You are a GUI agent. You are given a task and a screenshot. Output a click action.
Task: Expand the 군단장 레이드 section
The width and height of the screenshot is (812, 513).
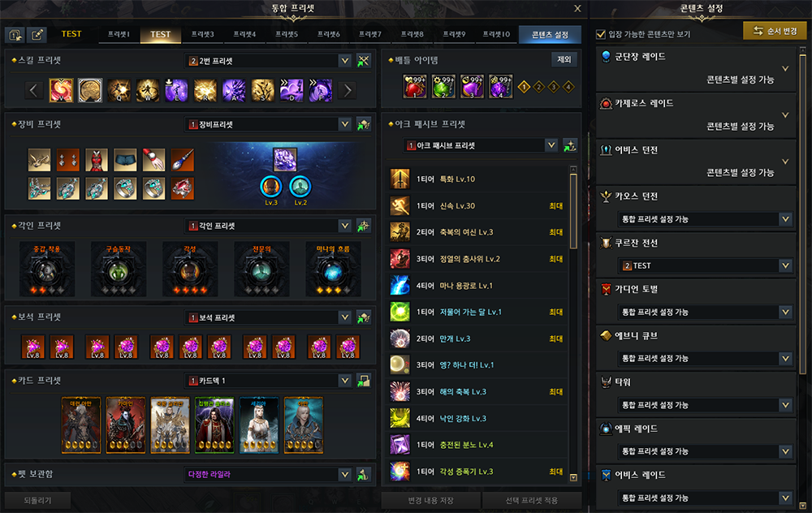(785, 68)
